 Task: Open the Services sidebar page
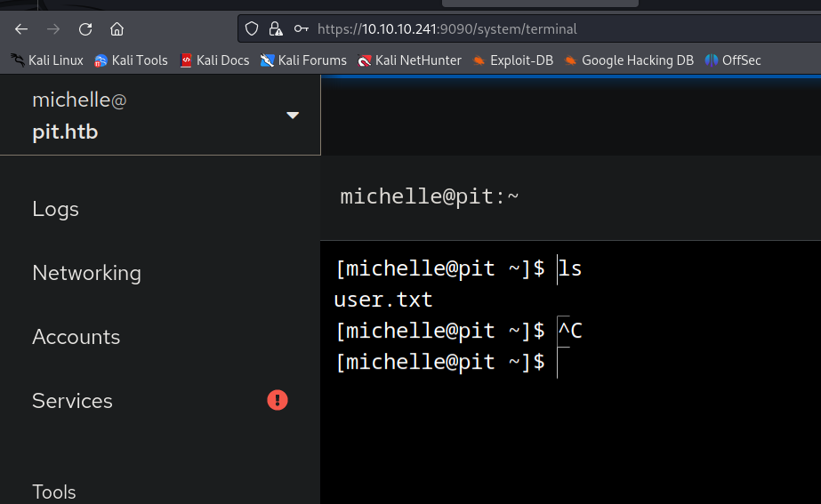coord(72,401)
